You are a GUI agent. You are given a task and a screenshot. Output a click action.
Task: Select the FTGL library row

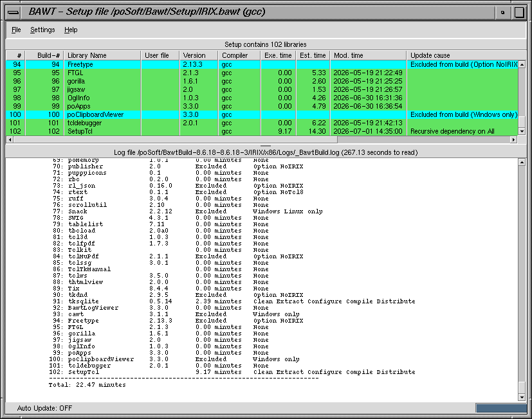point(262,73)
